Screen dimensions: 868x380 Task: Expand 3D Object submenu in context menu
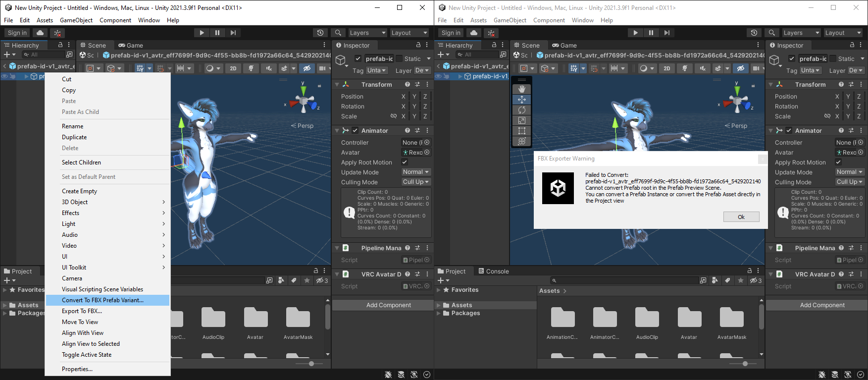[107, 202]
